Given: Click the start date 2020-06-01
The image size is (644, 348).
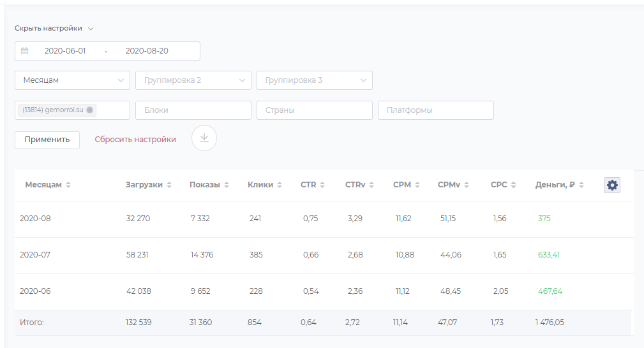Looking at the screenshot, I should coord(65,51).
